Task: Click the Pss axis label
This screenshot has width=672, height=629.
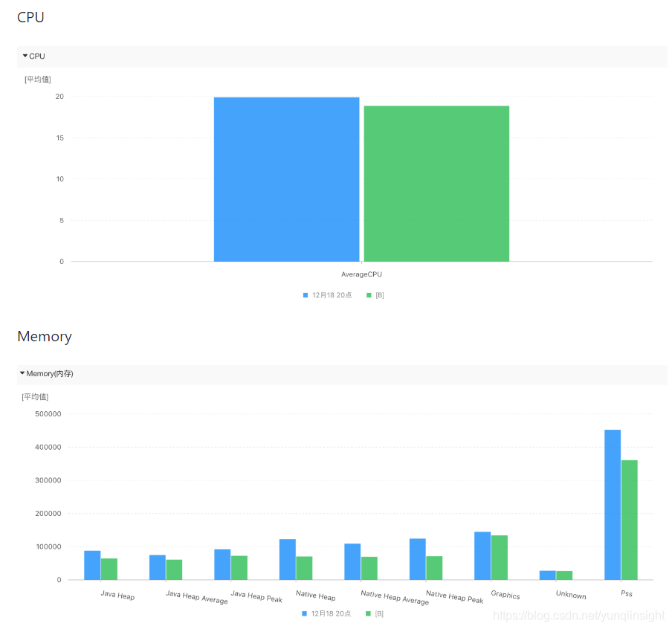Action: point(627,593)
